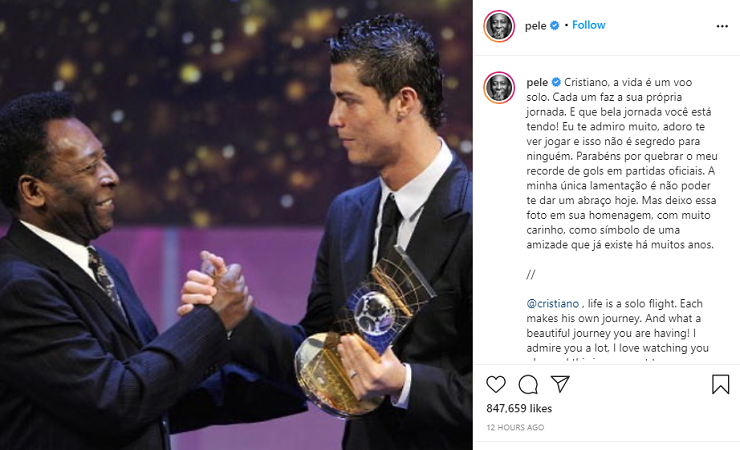
Task: Click the pele avatar beside the caption
Action: 499,87
